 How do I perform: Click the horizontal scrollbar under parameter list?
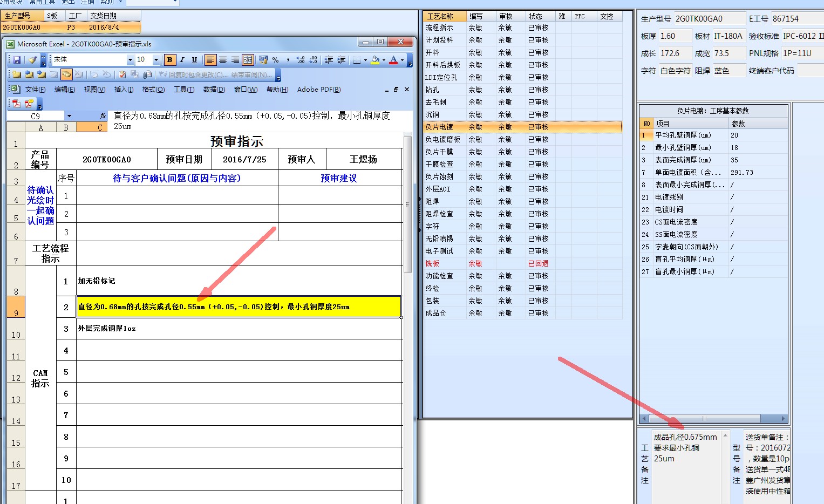point(713,418)
